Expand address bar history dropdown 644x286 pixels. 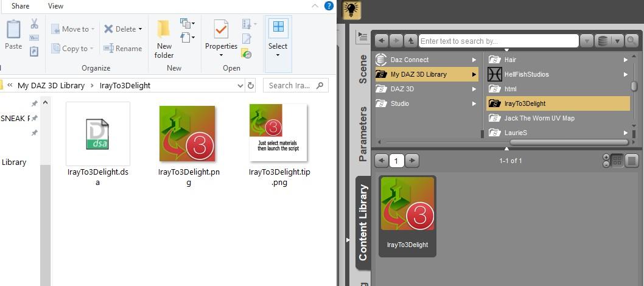pos(240,86)
